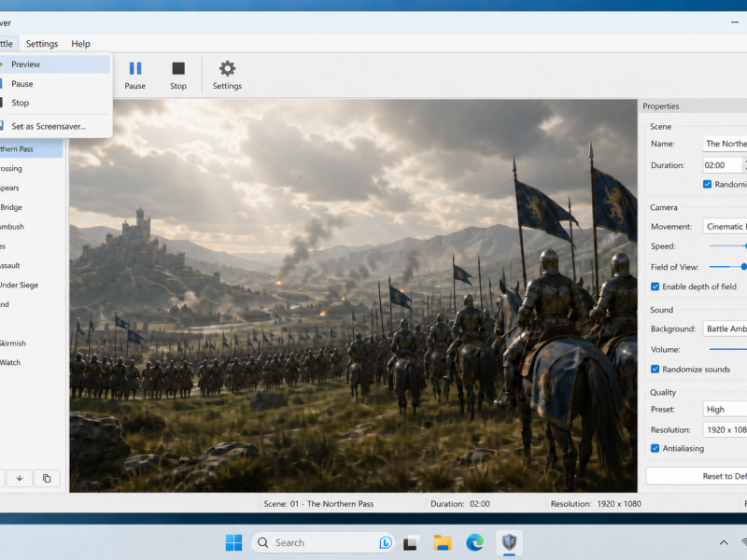
Task: Move selected scene down with arrow button
Action: [x=20, y=478]
